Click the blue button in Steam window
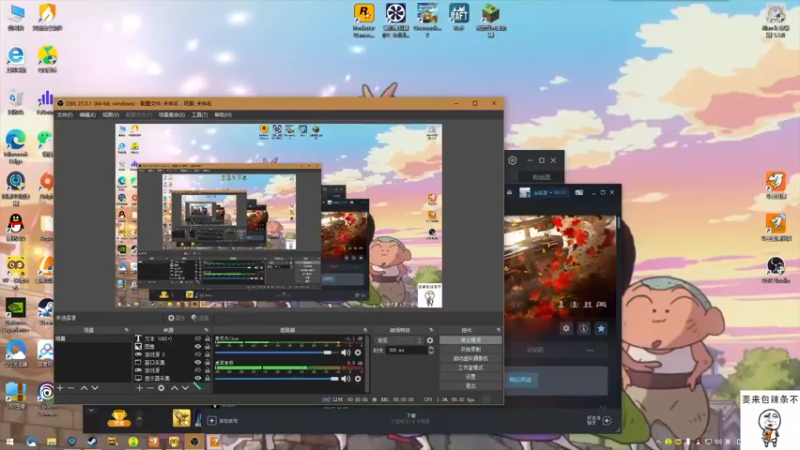800x450 pixels. tap(520, 380)
